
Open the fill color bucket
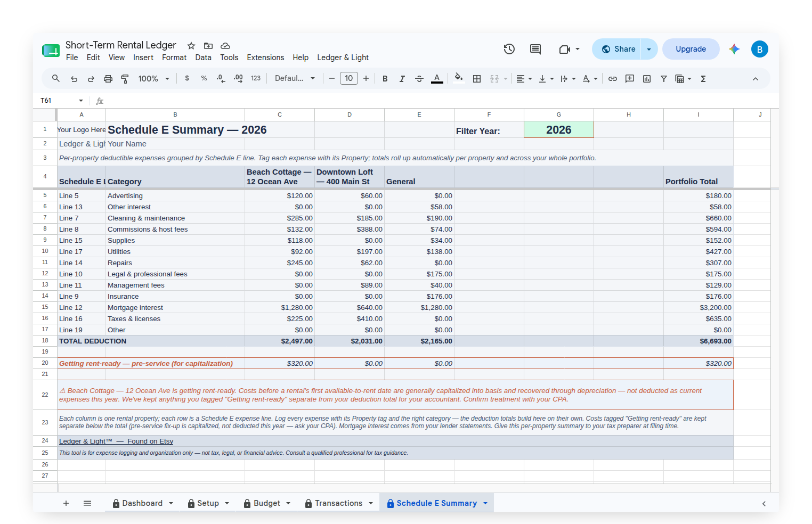coord(459,78)
